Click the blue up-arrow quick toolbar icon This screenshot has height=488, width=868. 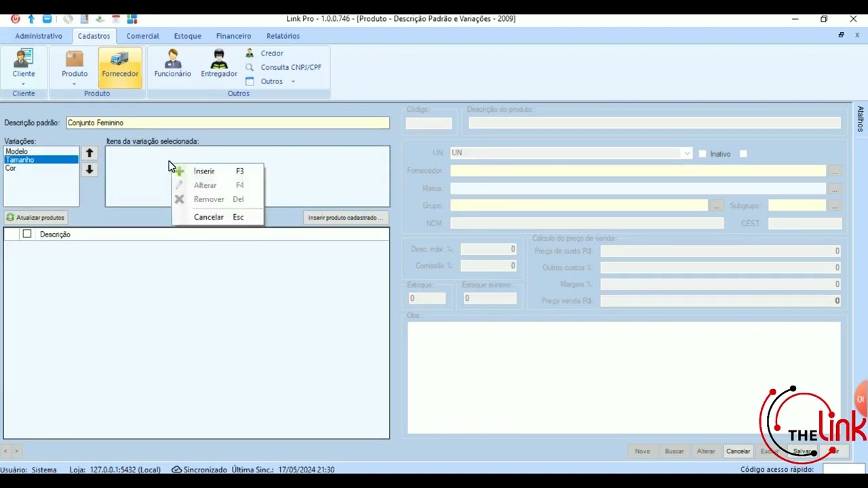click(31, 19)
